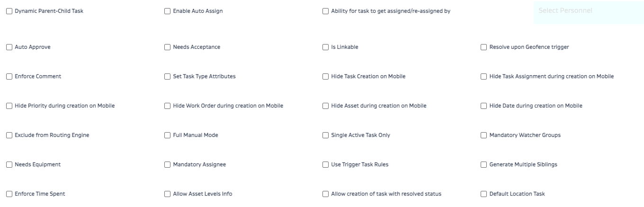The height and width of the screenshot is (207, 644).
Task: Toggle Hide Date during creation on Mobile
Action: [x=483, y=106]
